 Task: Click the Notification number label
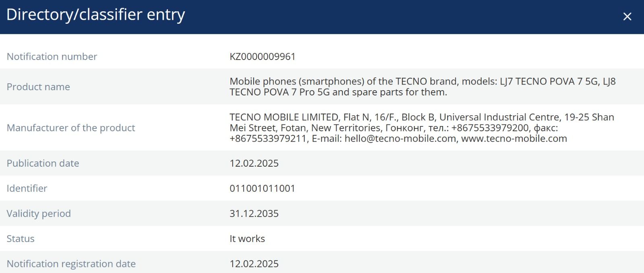(x=52, y=56)
